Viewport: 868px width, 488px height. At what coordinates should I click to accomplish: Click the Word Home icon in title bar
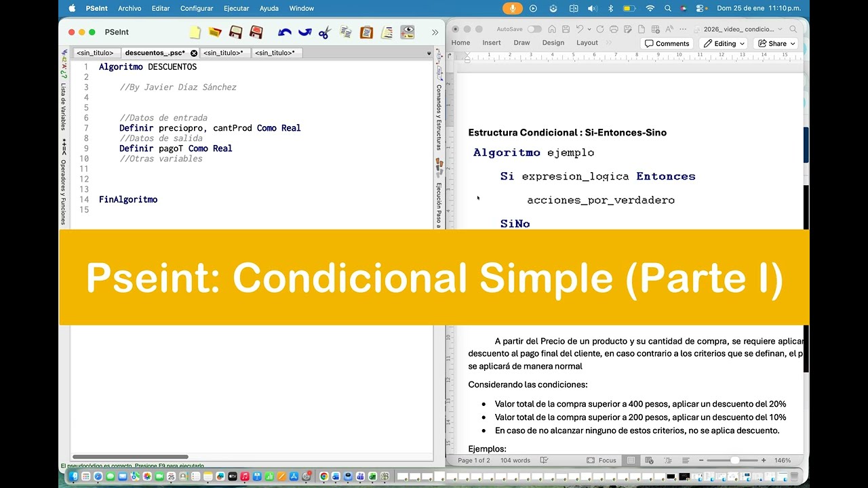[552, 29]
